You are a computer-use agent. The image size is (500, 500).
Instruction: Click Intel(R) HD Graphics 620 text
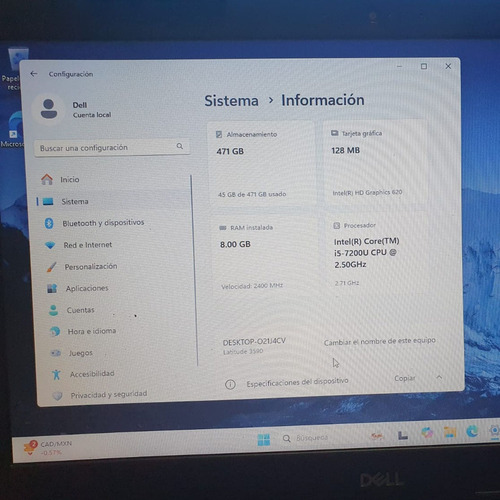point(367,192)
